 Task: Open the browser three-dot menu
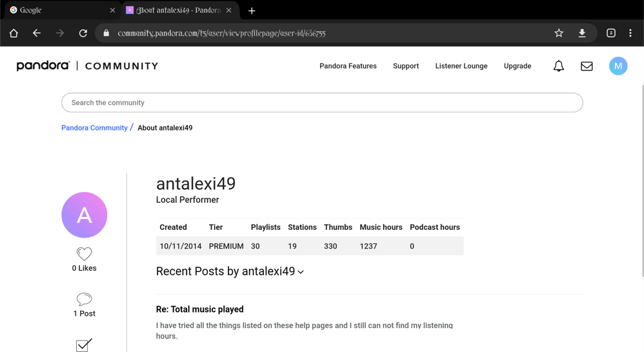(x=630, y=33)
